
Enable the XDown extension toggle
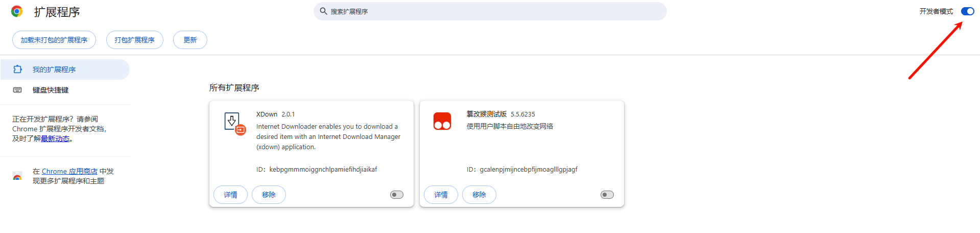pyautogui.click(x=397, y=195)
